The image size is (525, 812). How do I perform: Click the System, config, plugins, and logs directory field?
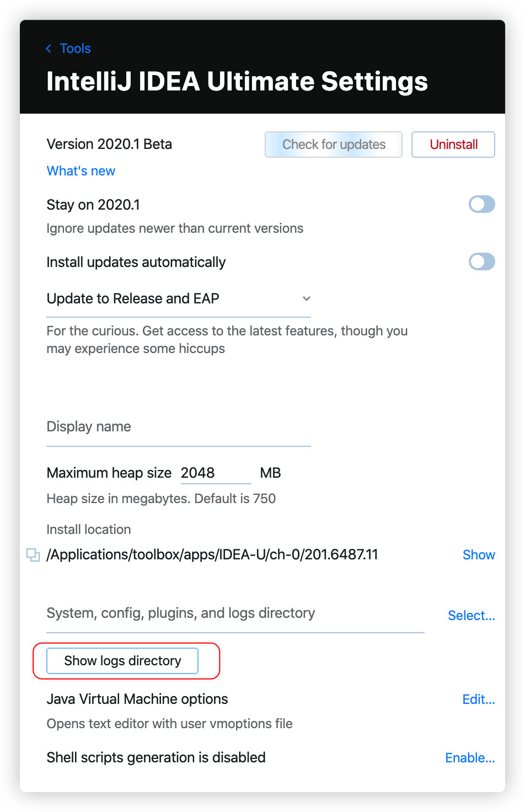235,614
